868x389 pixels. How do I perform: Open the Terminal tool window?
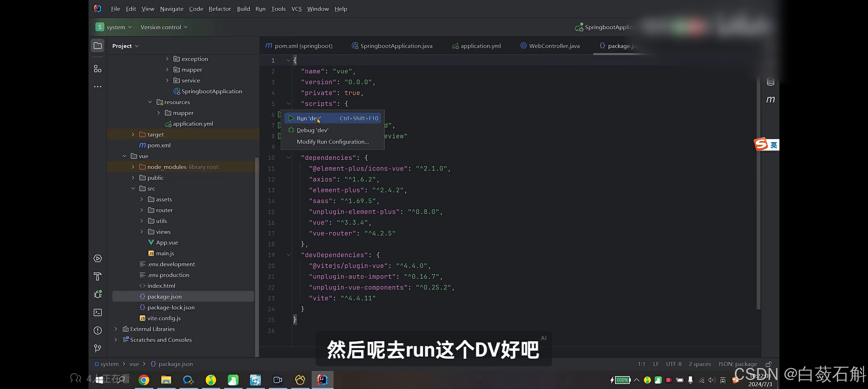tap(98, 312)
